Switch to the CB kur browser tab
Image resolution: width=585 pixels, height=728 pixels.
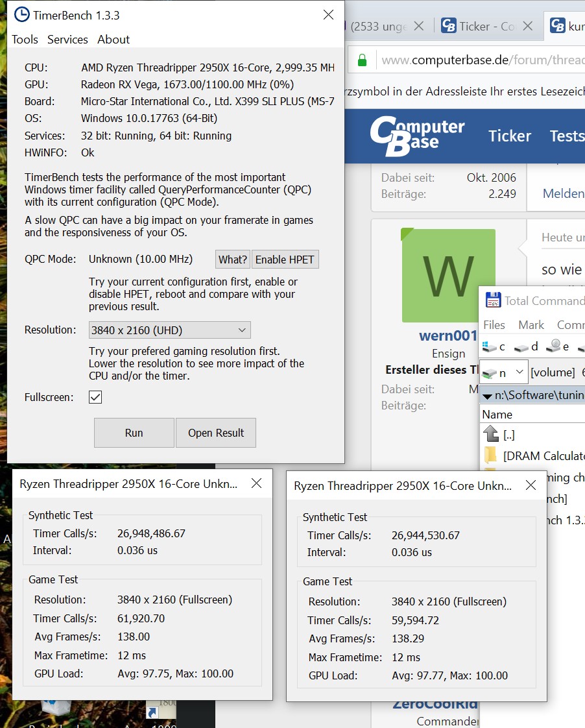(566, 26)
